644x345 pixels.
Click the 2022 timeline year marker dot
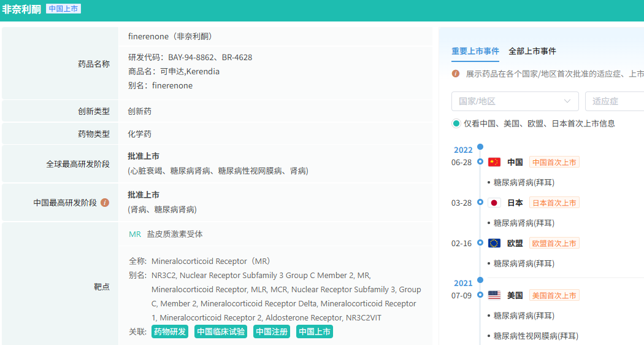point(480,147)
